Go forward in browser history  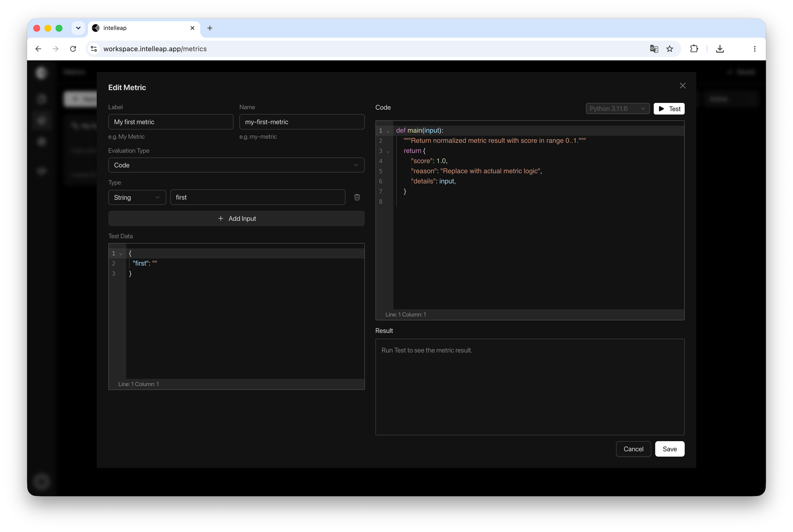point(56,49)
